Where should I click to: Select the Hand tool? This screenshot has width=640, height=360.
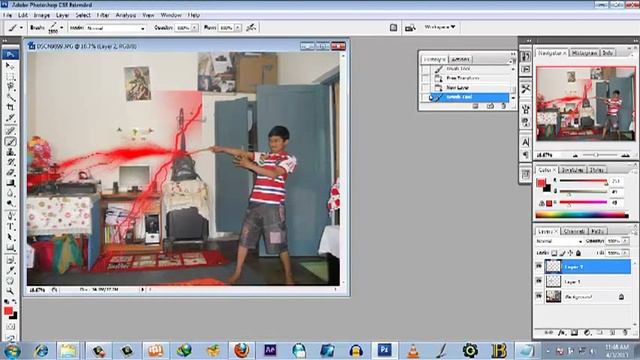[10, 281]
